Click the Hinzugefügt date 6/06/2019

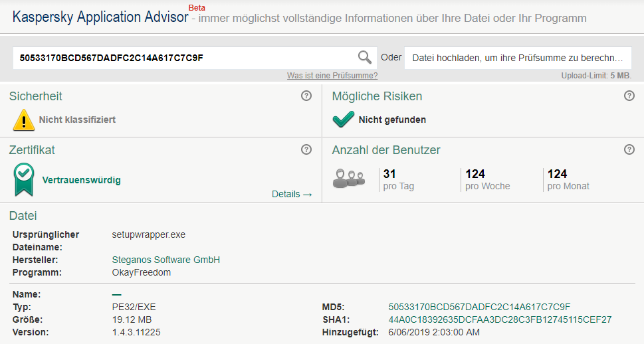tap(434, 332)
